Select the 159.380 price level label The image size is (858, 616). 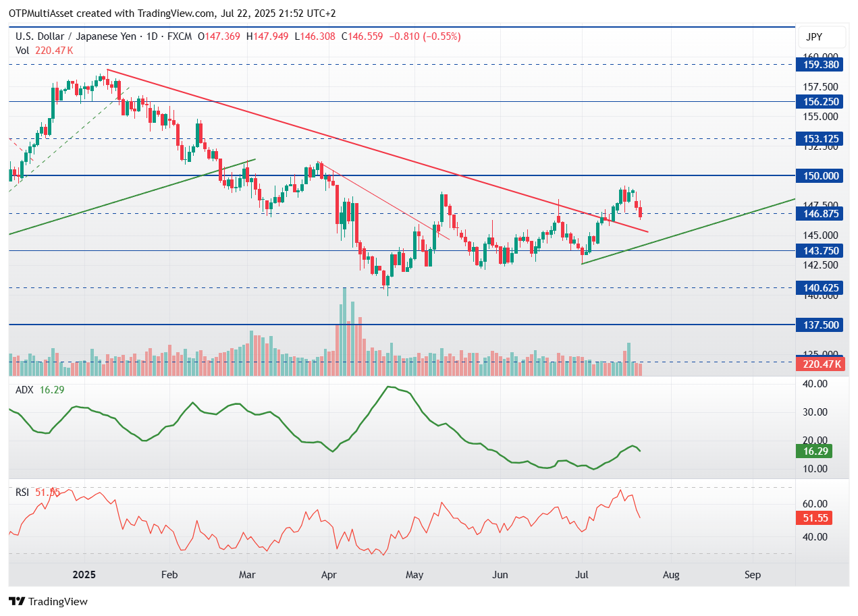[821, 65]
